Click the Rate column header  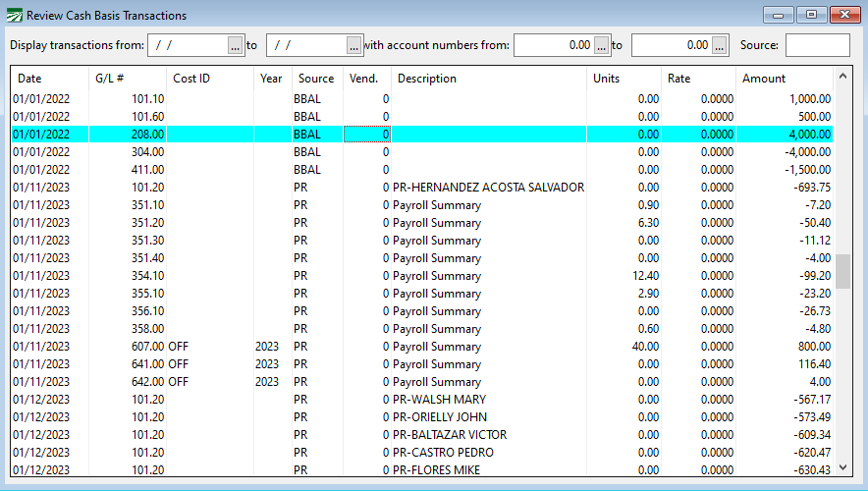click(x=698, y=79)
